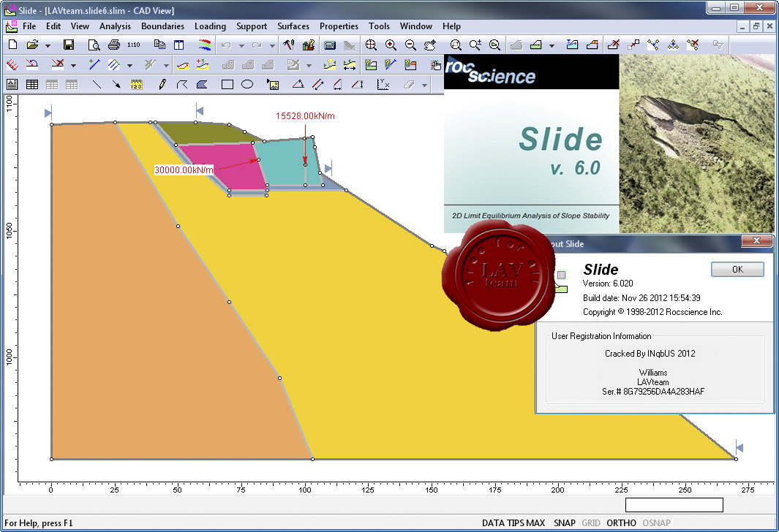This screenshot has height=532, width=779.
Task: Open the File menu
Action: point(29,26)
